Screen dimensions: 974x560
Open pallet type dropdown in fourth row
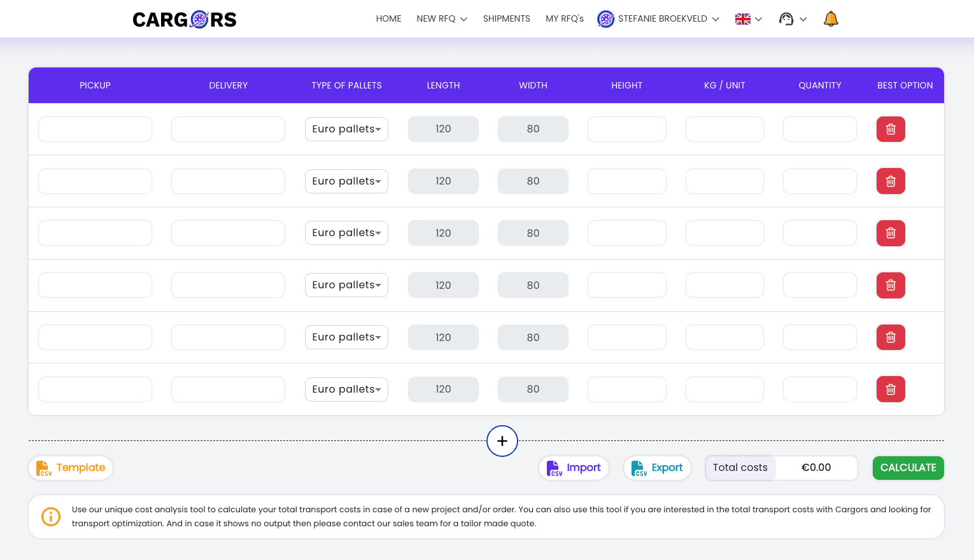[346, 285]
